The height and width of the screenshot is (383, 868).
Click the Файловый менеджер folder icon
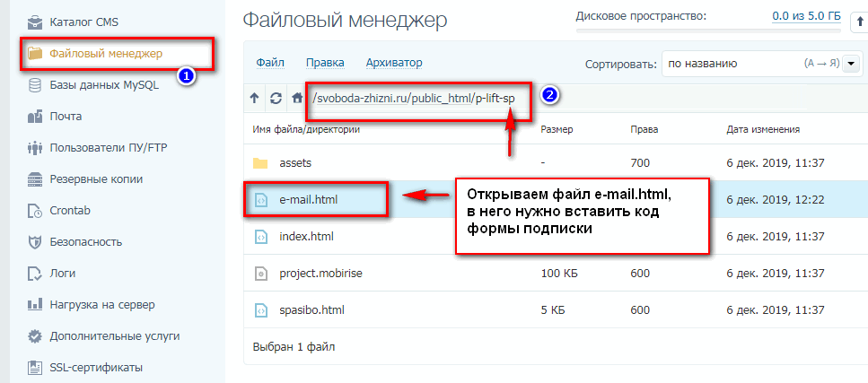click(35, 54)
